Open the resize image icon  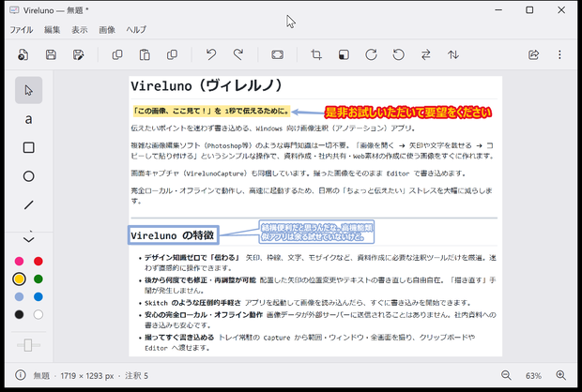point(344,54)
